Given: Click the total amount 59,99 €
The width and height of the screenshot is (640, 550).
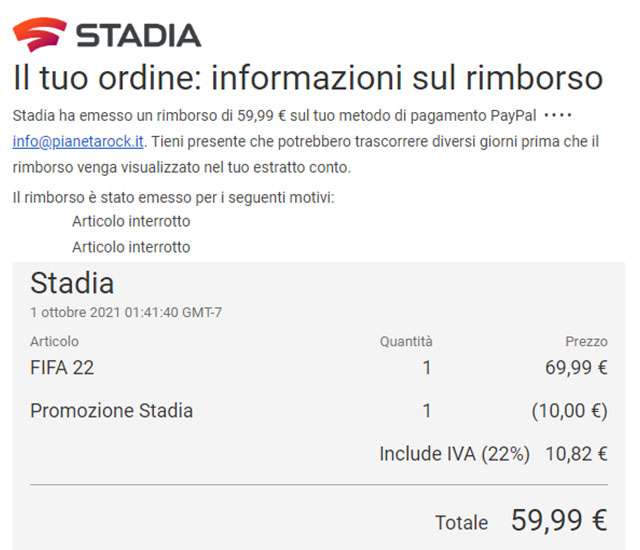Looking at the screenshot, I should pyautogui.click(x=559, y=520).
